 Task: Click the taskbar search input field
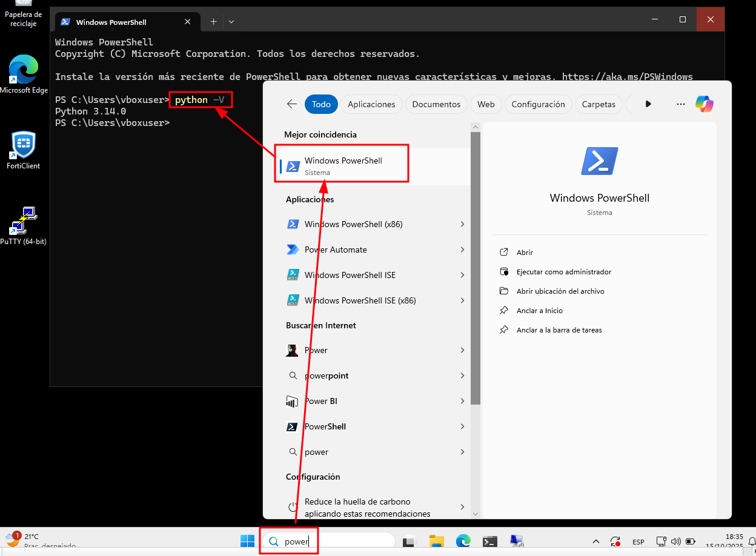coord(339,541)
